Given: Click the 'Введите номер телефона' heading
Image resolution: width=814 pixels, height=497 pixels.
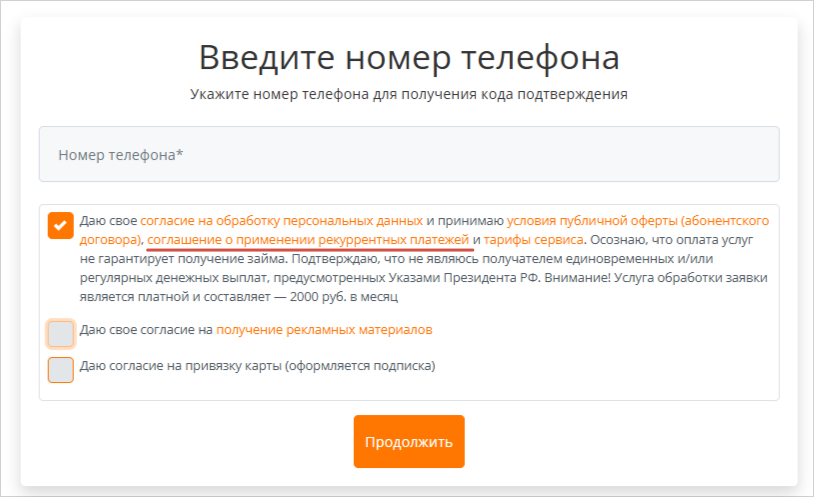Looking at the screenshot, I should click(408, 57).
